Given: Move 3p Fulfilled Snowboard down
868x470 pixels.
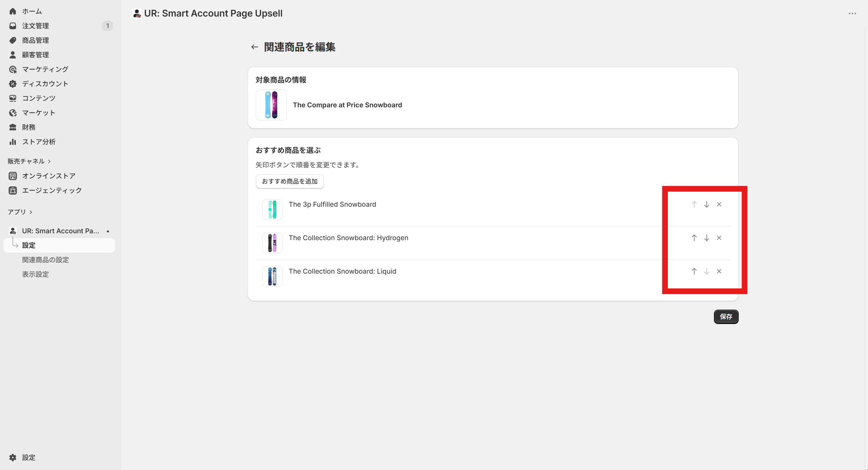Looking at the screenshot, I should (x=707, y=204).
